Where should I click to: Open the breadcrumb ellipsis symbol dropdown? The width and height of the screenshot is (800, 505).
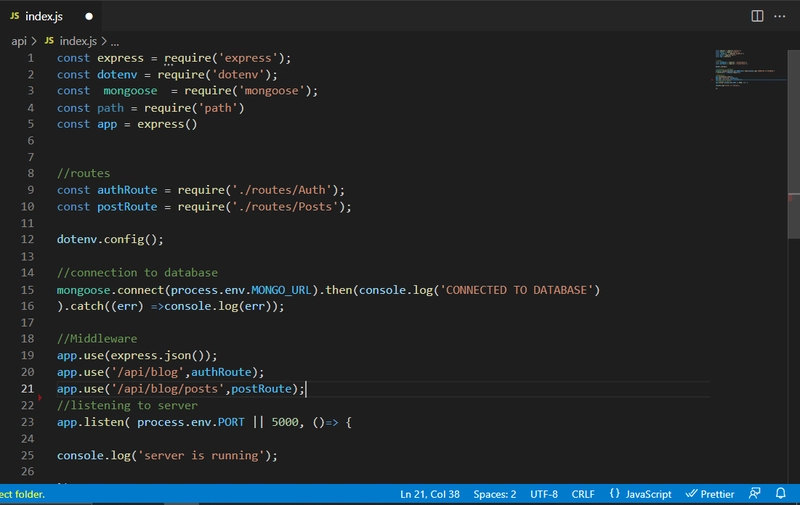point(115,42)
